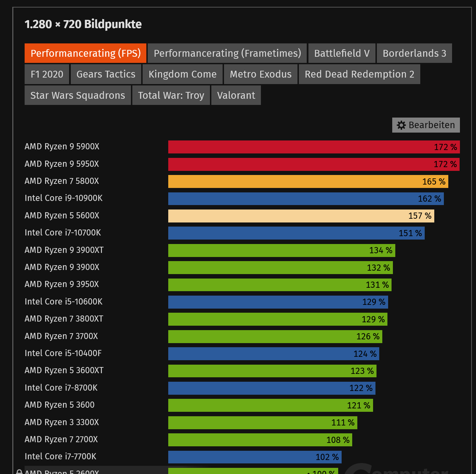Click the blue 151 % bar

296,233
